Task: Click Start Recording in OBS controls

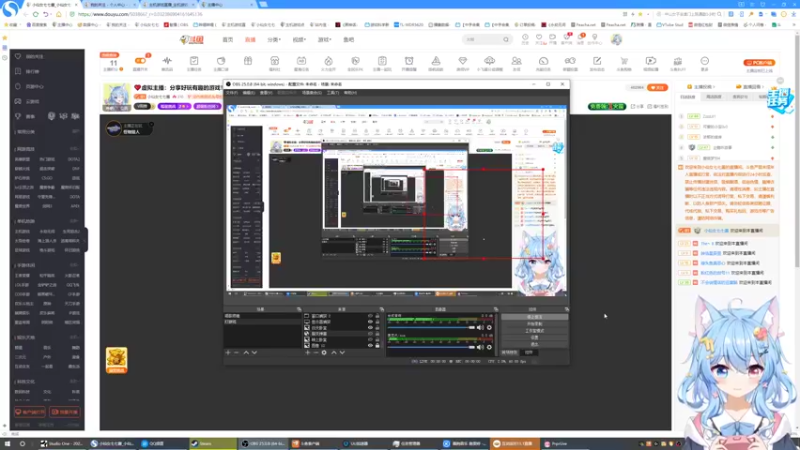Action: (x=534, y=324)
